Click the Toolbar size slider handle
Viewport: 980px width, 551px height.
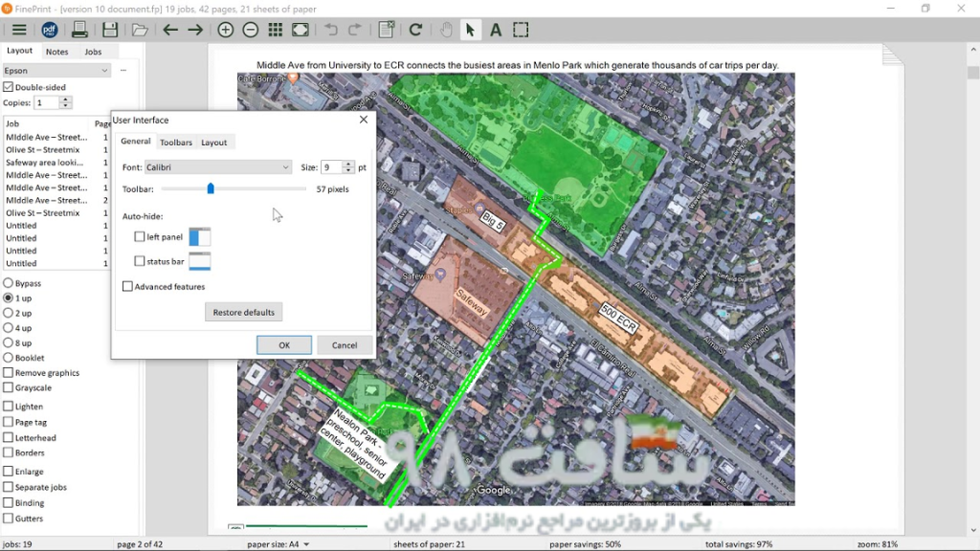coord(211,188)
